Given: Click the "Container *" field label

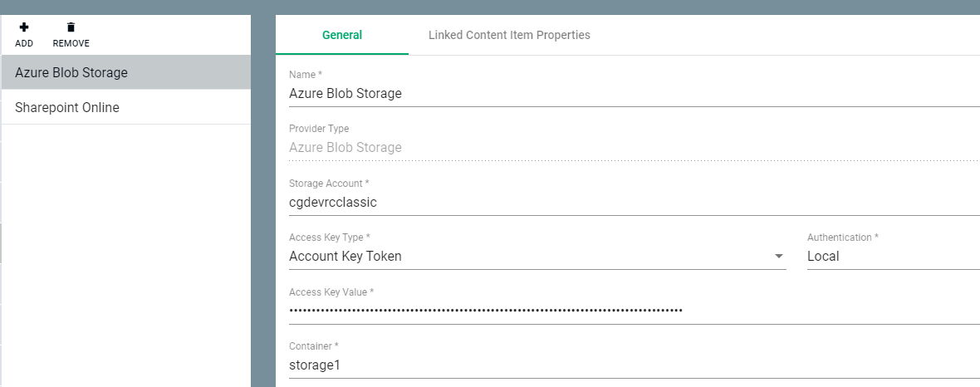Looking at the screenshot, I should [313, 345].
